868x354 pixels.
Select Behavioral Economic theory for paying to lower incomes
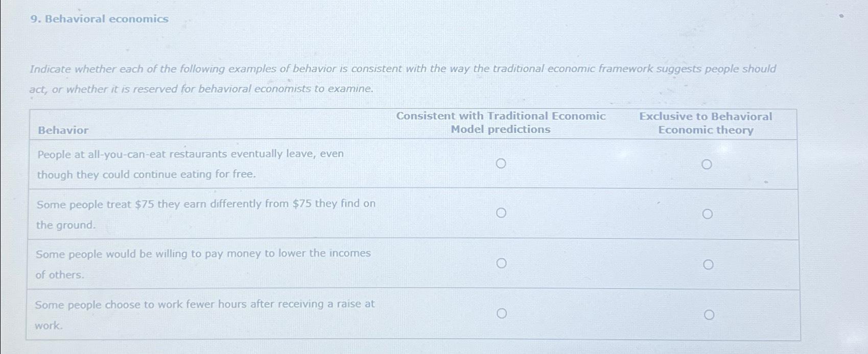pos(709,263)
